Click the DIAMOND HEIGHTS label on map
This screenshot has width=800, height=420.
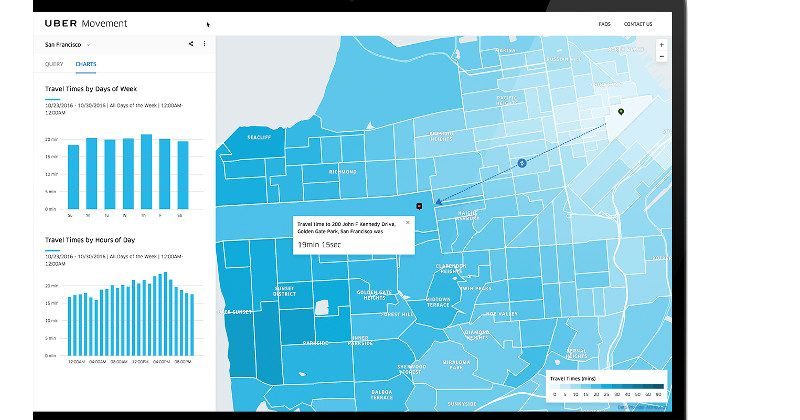[x=477, y=335]
